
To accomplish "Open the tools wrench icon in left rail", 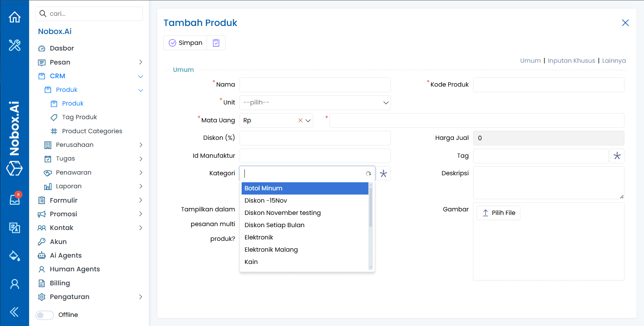I will [14, 45].
